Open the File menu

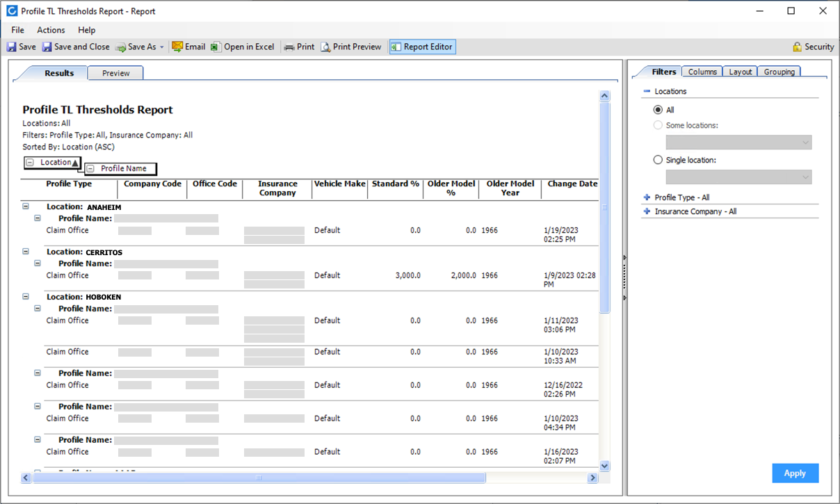click(17, 30)
